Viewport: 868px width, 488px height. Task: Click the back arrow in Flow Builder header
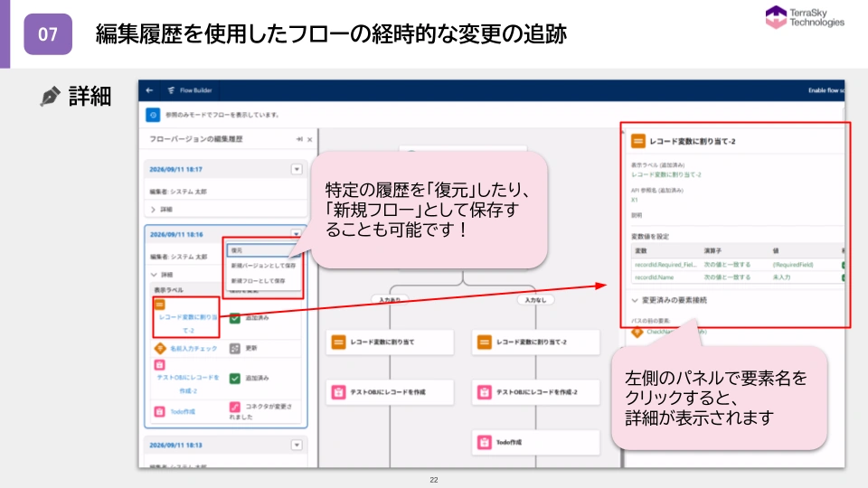pyautogui.click(x=149, y=90)
